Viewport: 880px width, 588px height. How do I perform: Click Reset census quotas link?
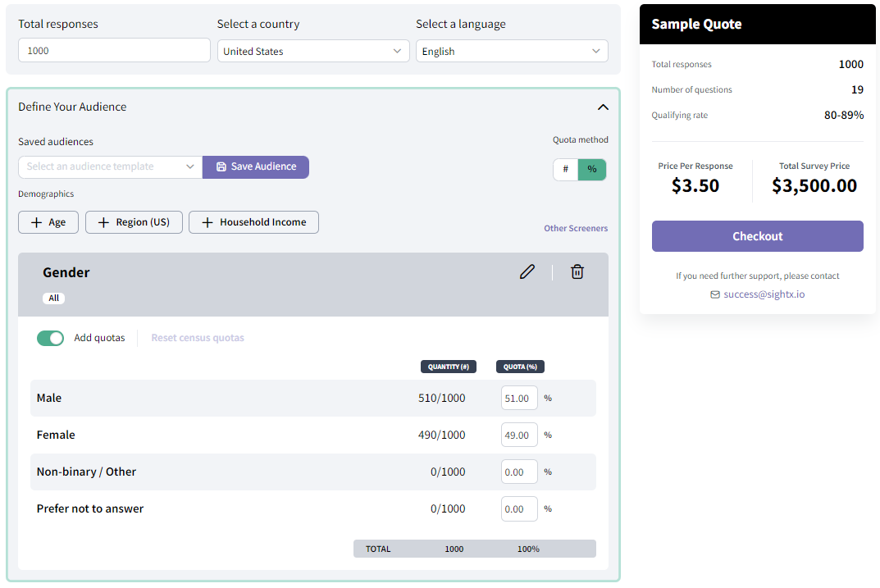click(x=198, y=338)
